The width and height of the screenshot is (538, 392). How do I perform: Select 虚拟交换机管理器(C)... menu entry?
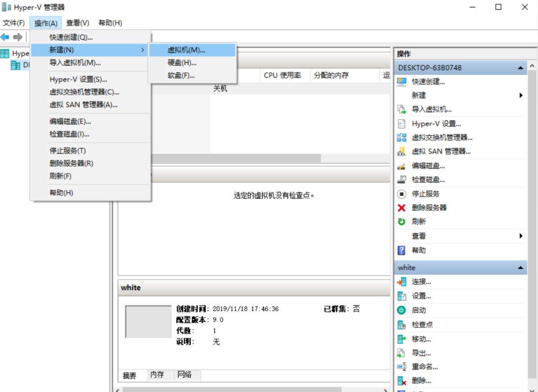pos(91,92)
